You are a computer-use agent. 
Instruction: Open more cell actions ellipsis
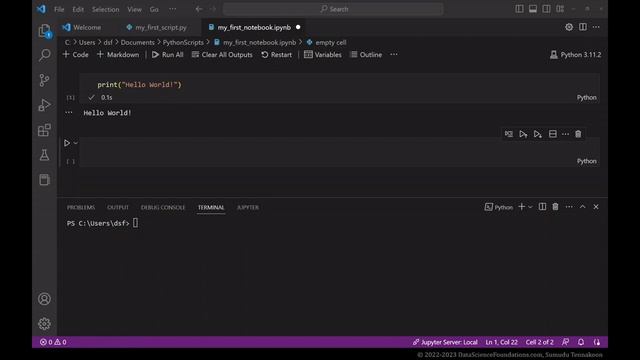565,134
